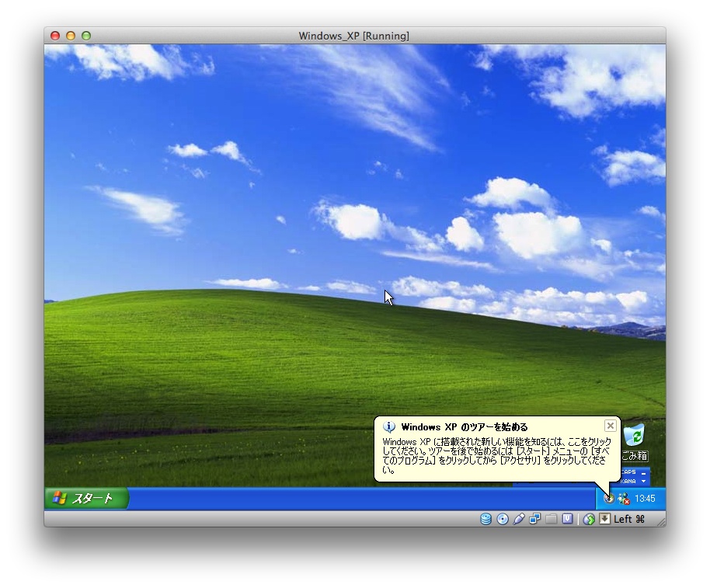Image resolution: width=710 pixels, height=588 pixels.
Task: Click the CPU virtualization chip icon in status bar
Action: click(568, 520)
